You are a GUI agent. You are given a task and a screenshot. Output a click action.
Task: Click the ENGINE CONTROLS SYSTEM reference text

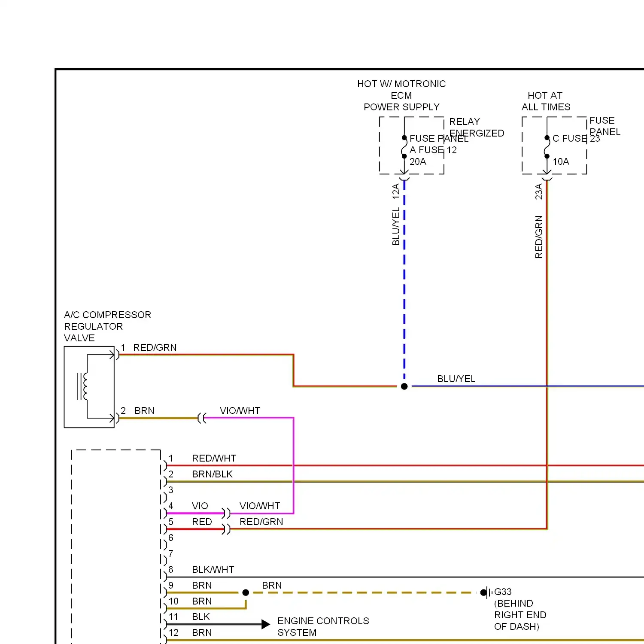(x=323, y=627)
